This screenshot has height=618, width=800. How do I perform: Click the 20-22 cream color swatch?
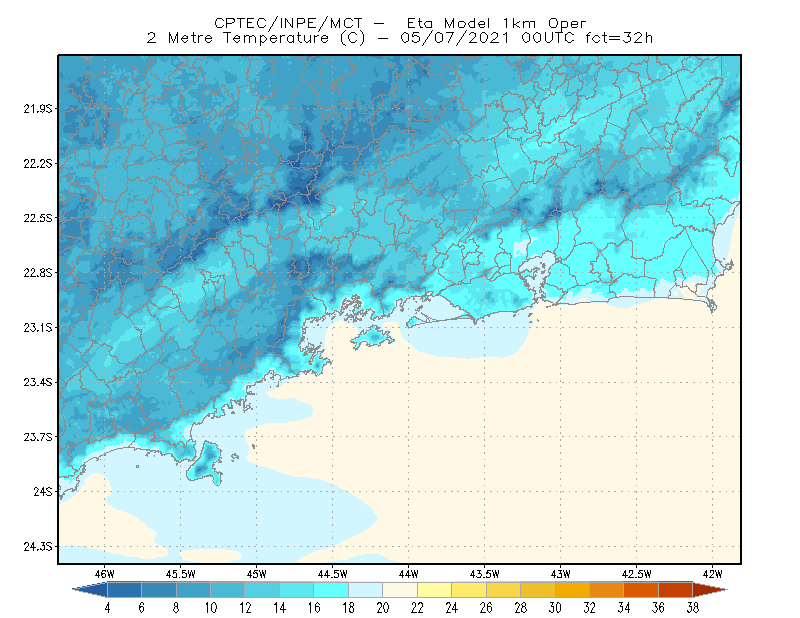tap(400, 590)
